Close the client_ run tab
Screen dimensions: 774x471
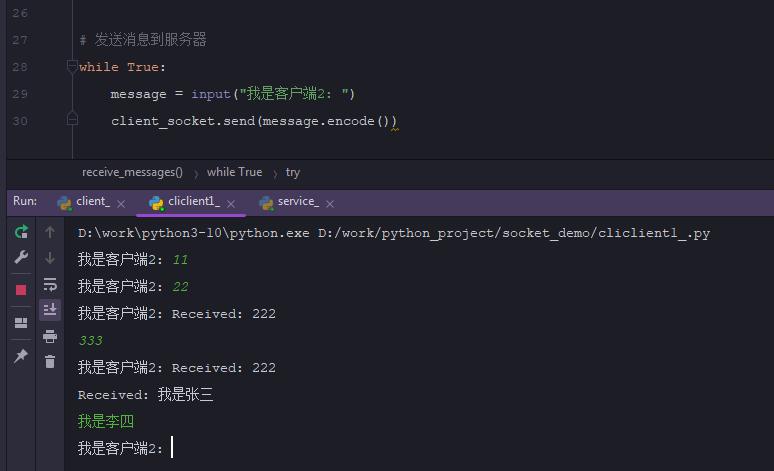[x=121, y=203]
